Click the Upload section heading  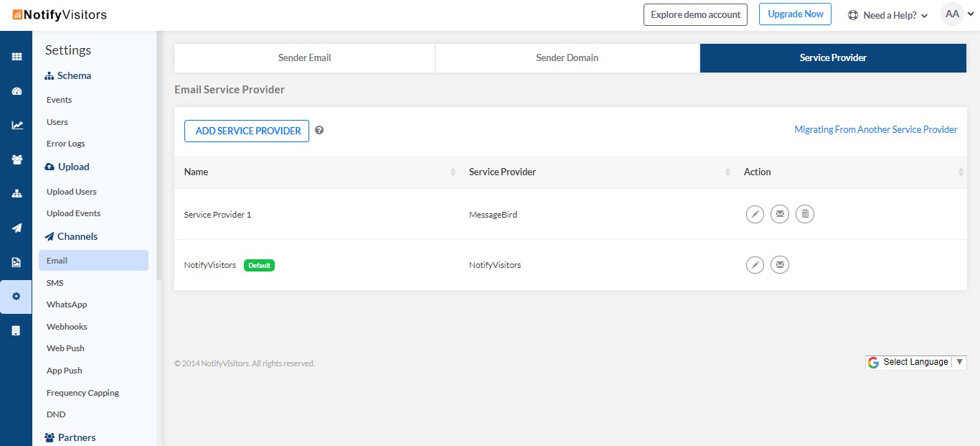[67, 167]
